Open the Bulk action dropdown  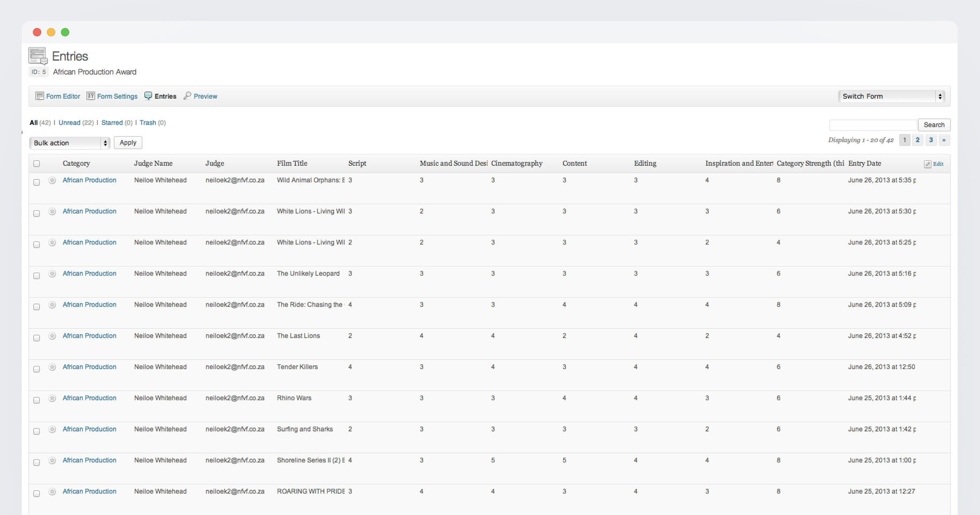[70, 143]
